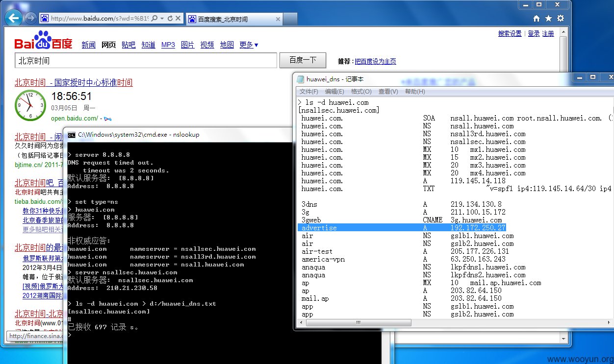Select the 网页 search category
The image size is (614, 364).
coord(108,45)
